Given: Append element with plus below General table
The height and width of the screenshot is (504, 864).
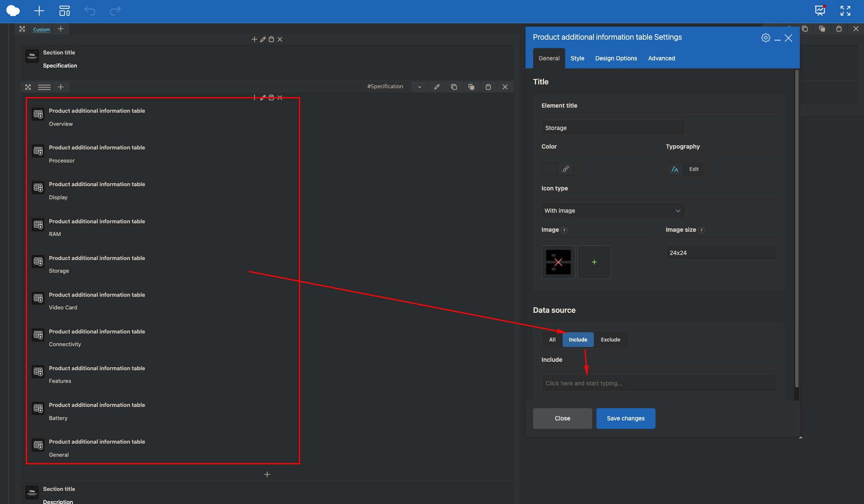Looking at the screenshot, I should click(x=267, y=474).
